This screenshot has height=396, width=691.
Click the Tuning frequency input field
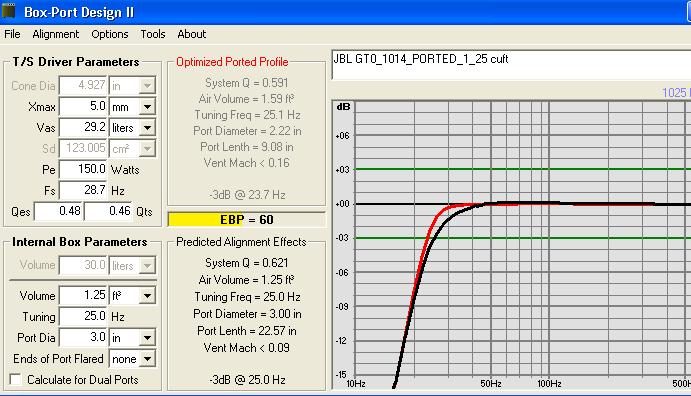click(x=83, y=316)
